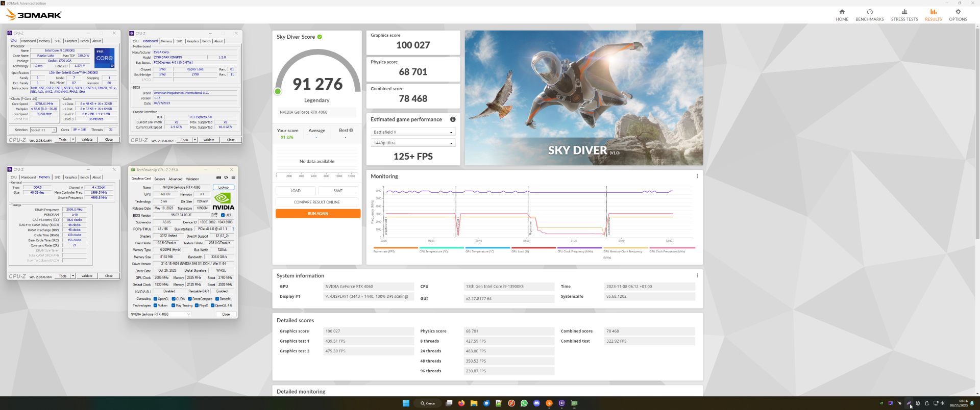Toggle the Vulkan checkbox in GPU-Z
Image resolution: width=980 pixels, height=410 pixels.
click(x=155, y=305)
